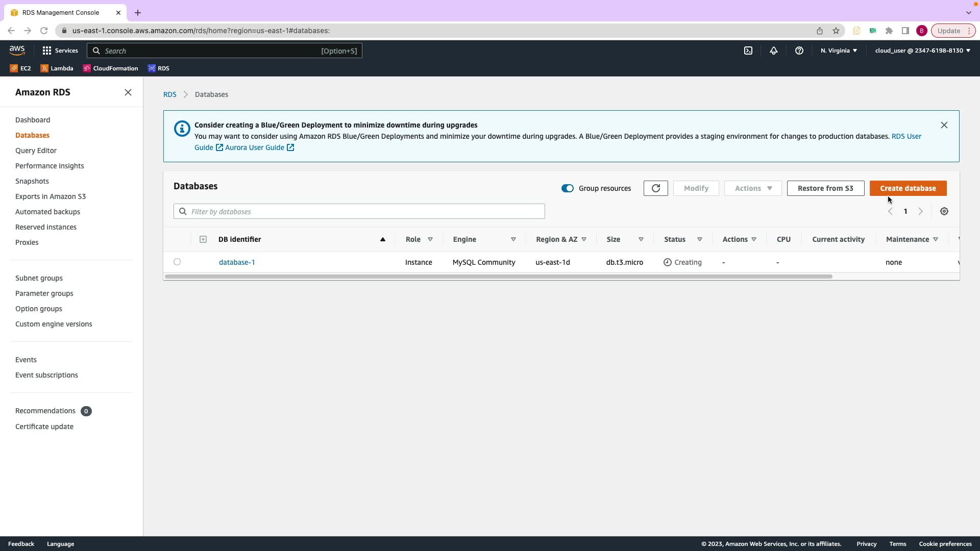Open the cloud_user account dropdown

tap(922, 51)
